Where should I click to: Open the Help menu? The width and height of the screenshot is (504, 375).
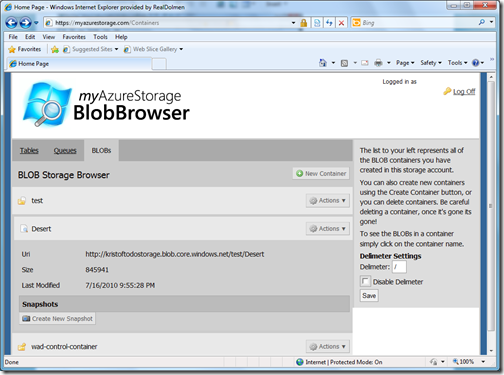click(121, 37)
